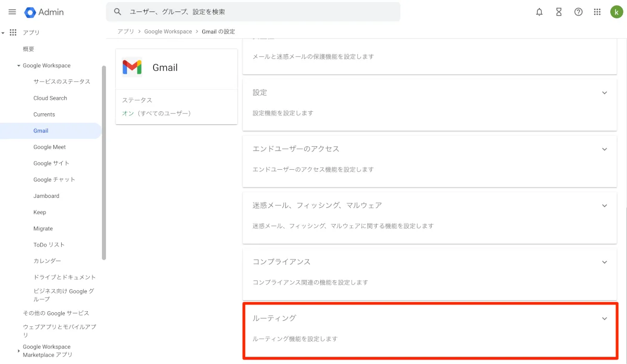
Task: Open the account avatar menu
Action: pos(616,11)
